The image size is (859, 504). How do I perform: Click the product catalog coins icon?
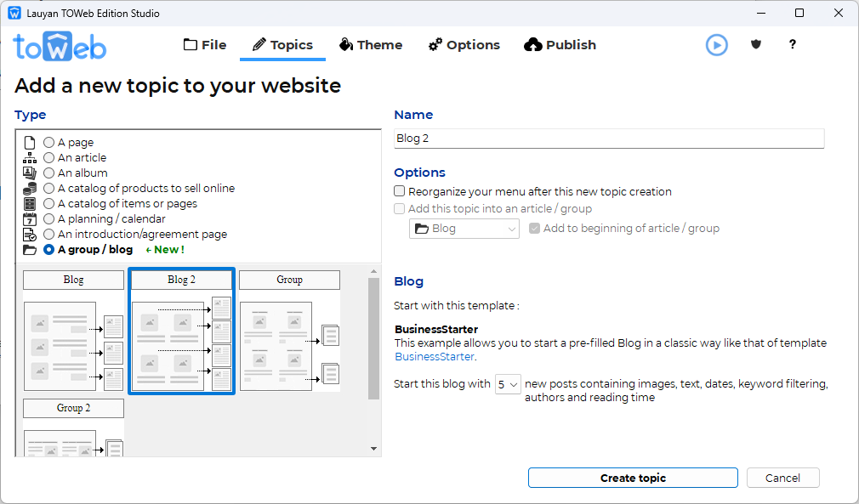[x=30, y=189]
